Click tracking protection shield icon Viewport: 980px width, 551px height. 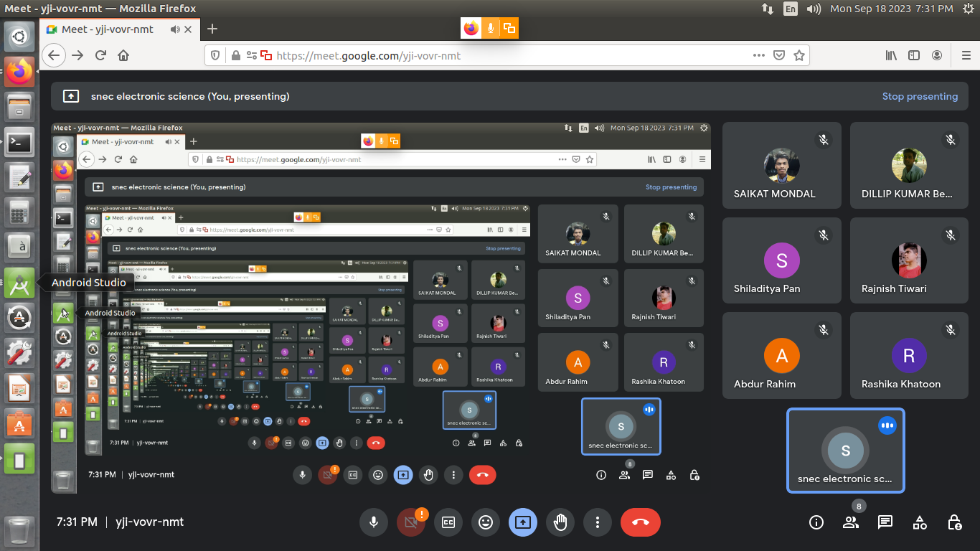pyautogui.click(x=215, y=55)
